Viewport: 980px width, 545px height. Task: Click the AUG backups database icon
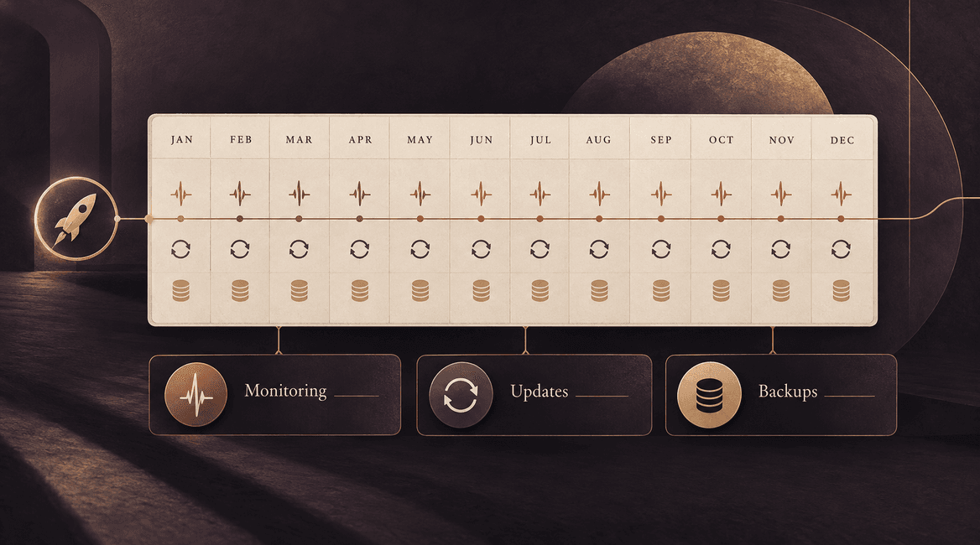pyautogui.click(x=599, y=291)
